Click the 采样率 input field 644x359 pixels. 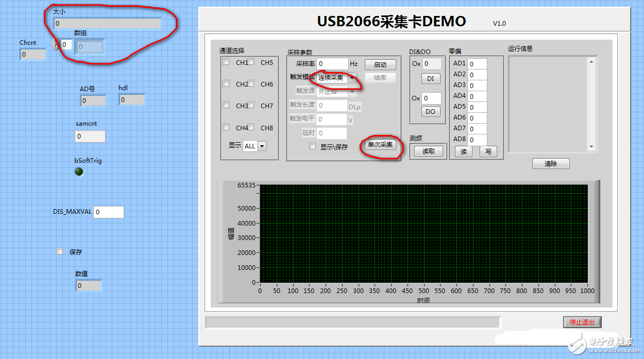click(333, 63)
